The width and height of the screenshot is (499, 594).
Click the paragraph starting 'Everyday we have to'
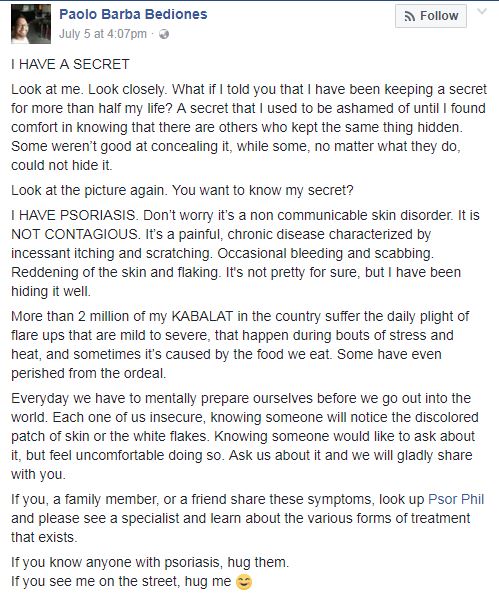245,436
